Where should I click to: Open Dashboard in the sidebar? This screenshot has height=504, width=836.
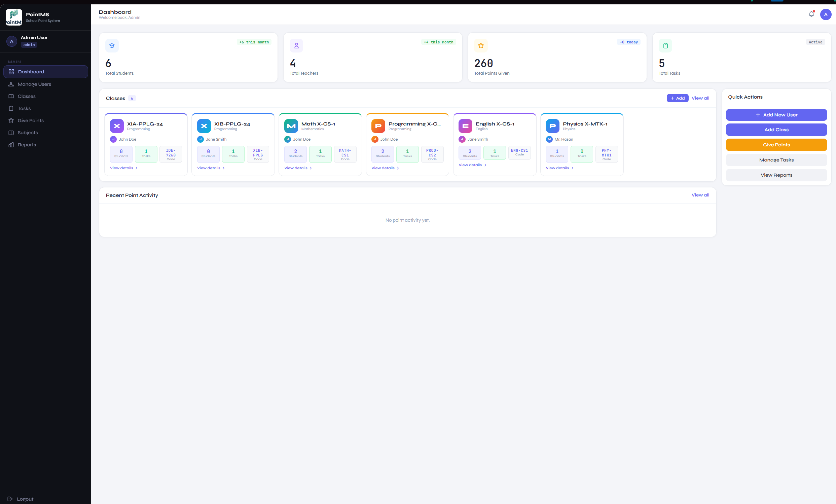click(46, 72)
